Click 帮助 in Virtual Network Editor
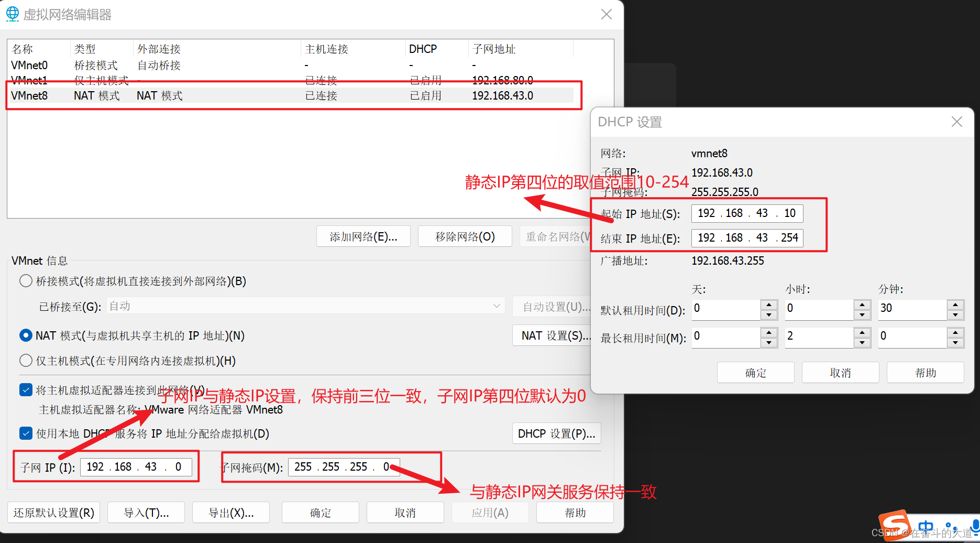Screen dimensions: 980x543 (x=575, y=513)
